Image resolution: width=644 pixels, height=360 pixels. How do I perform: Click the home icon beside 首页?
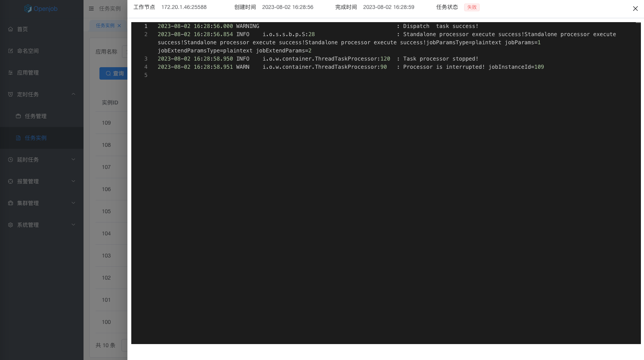pos(10,29)
